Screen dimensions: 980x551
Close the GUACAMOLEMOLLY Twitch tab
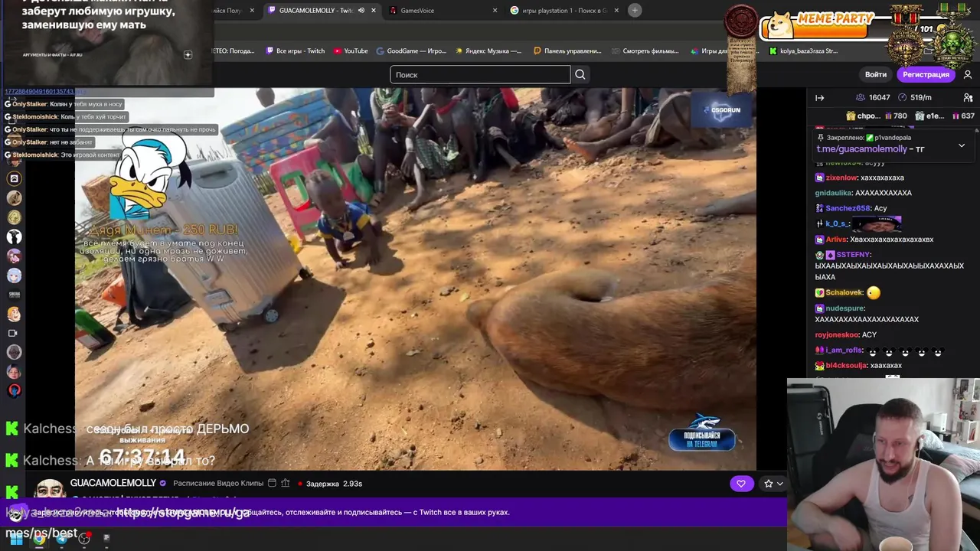(374, 10)
